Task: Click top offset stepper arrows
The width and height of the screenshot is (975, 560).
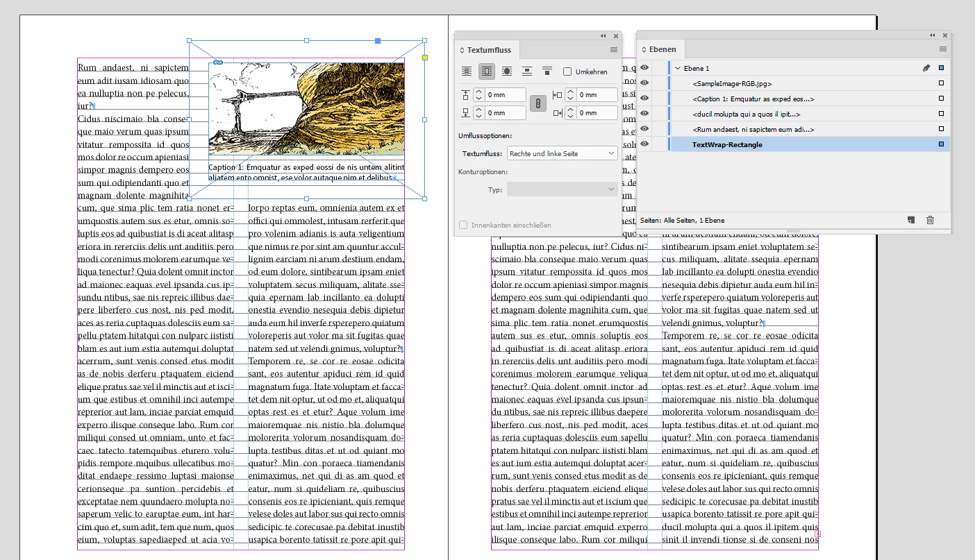Action: pos(478,95)
